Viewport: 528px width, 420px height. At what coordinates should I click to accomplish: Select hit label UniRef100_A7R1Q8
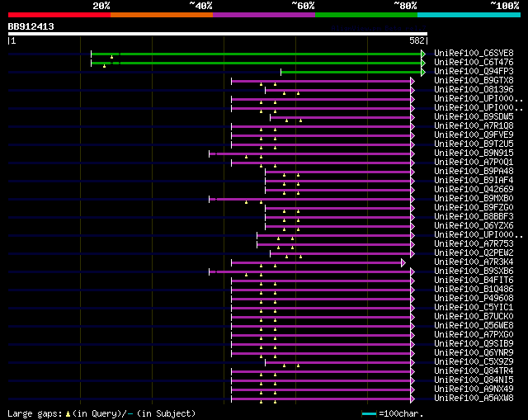(474, 125)
